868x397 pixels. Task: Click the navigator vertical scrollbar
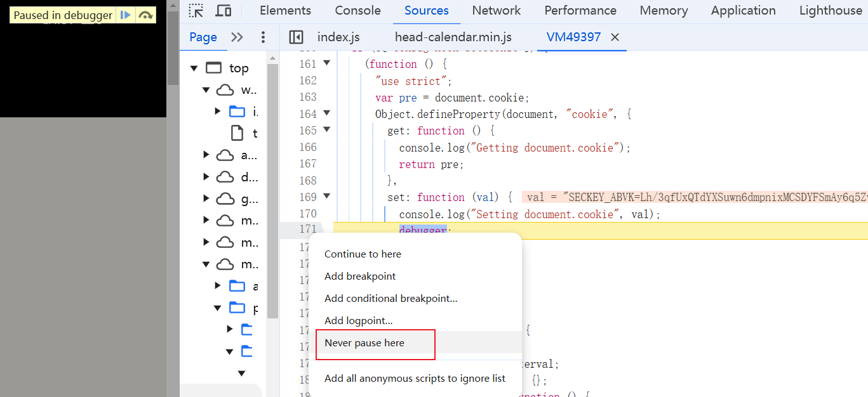tap(272, 190)
